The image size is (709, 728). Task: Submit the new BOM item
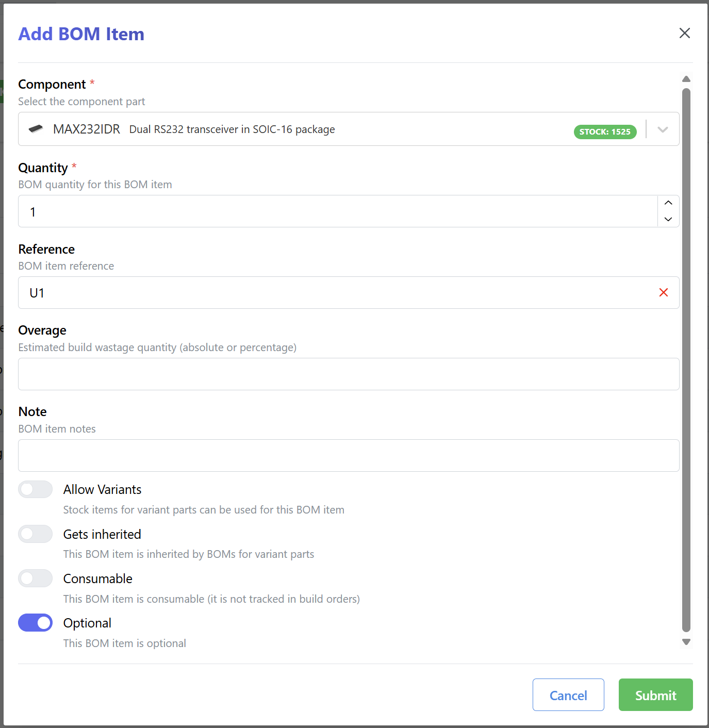coord(655,694)
